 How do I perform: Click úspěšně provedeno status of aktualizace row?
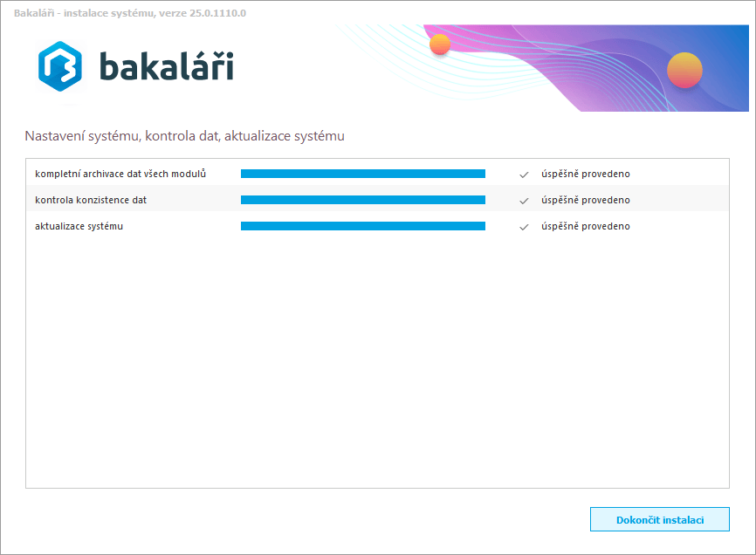[585, 226]
